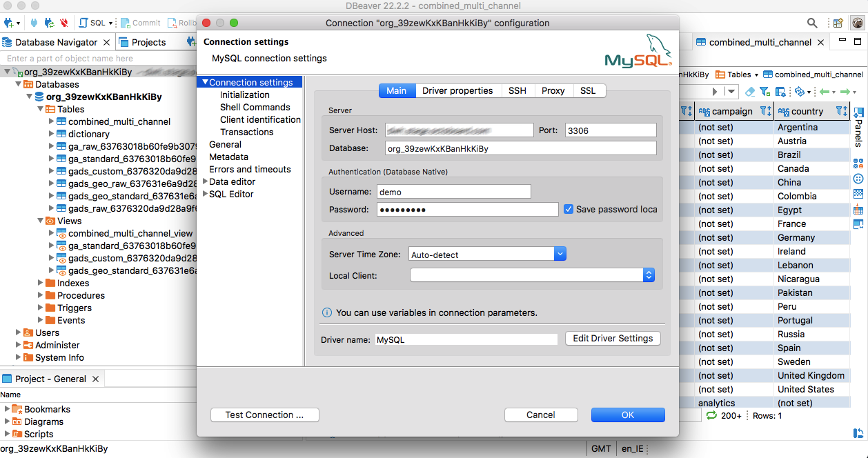This screenshot has height=458, width=868.
Task: Click the Reconnect plug icon with green arrows
Action: click(50, 23)
